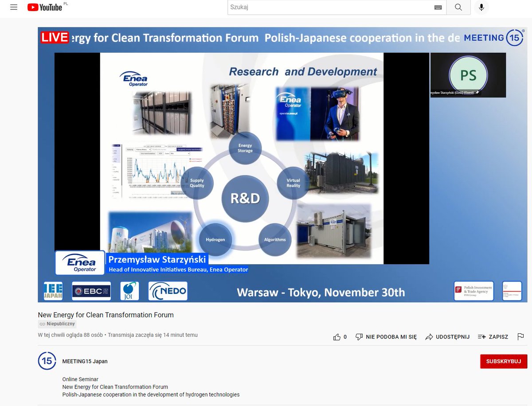Viewport: 532px width, 406px height.
Task: Open the YouTube hamburger guide menu
Action: point(14,8)
